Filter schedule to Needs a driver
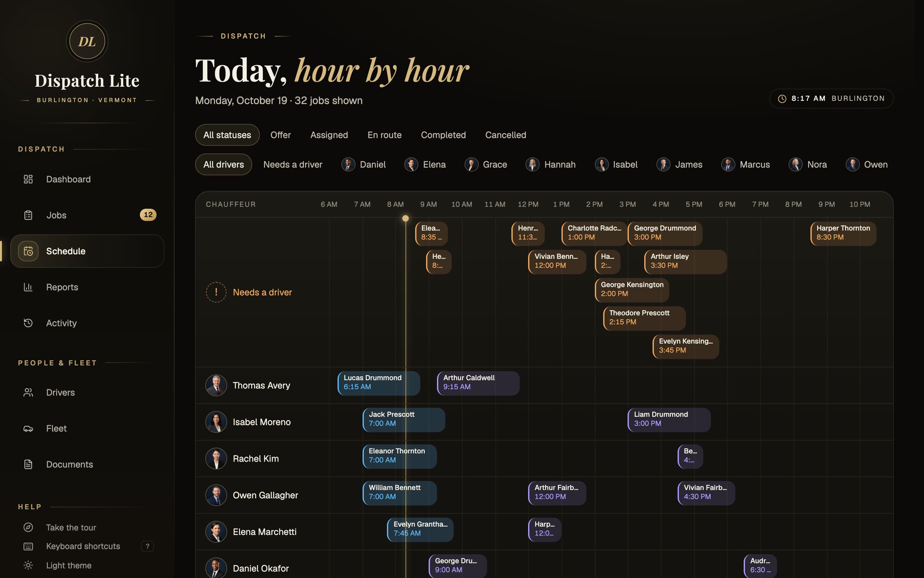Screen dimensions: 924x578 pos(293,165)
